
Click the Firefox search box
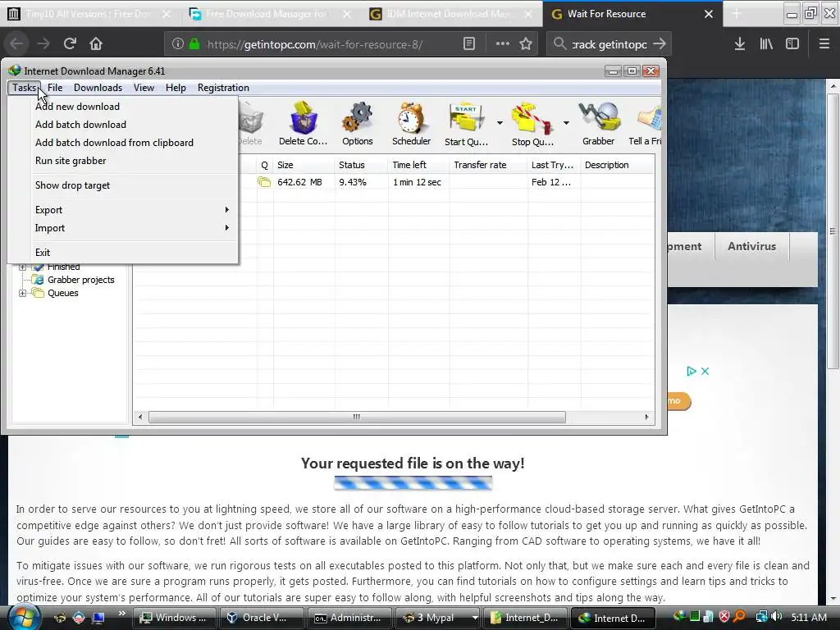coord(609,44)
